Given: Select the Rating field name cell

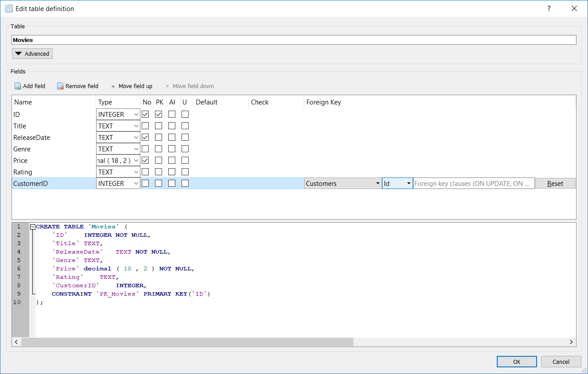Looking at the screenshot, I should click(x=54, y=172).
